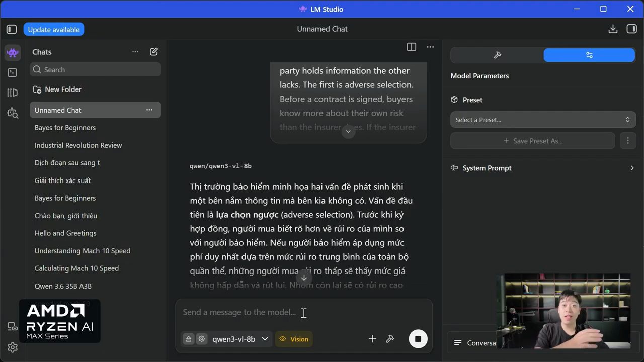644x362 pixels.
Task: Open the Chats list more options
Action: coord(135,52)
